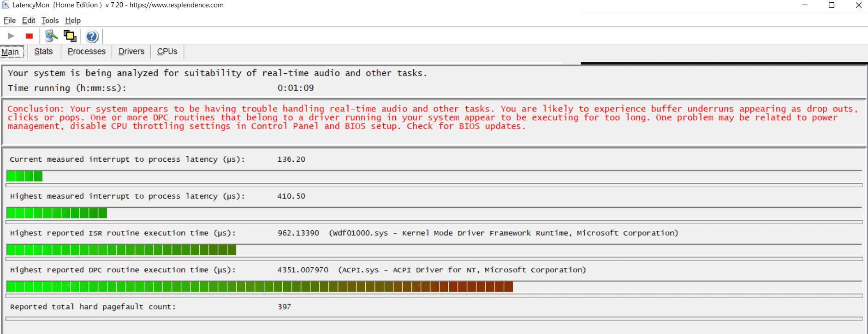Minimize the LatencyMon window
This screenshot has width=868, height=334.
[805, 5]
